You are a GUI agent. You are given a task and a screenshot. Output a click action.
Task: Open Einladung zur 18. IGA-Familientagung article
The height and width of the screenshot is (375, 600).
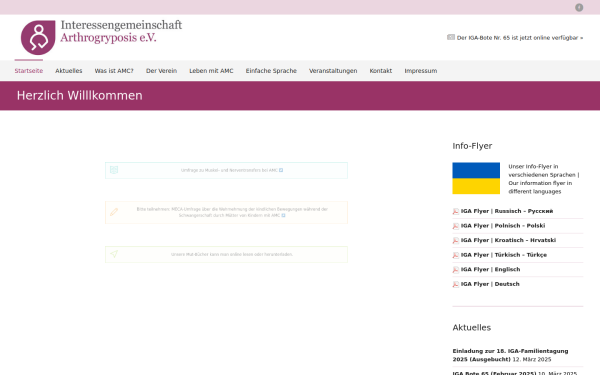click(510, 355)
